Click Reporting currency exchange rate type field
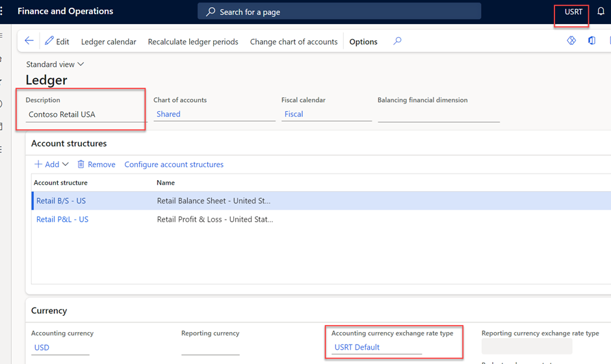 pyautogui.click(x=527, y=346)
